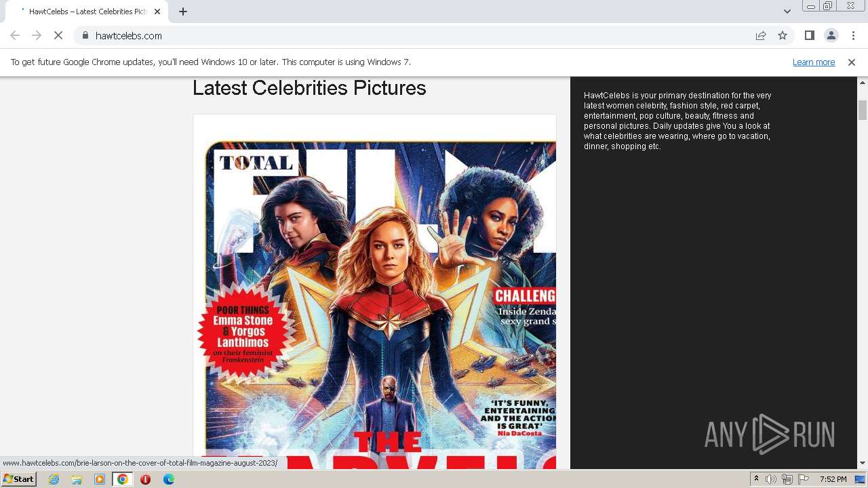This screenshot has width=868, height=488.
Task: Click the browser forward arrow
Action: click(x=37, y=35)
